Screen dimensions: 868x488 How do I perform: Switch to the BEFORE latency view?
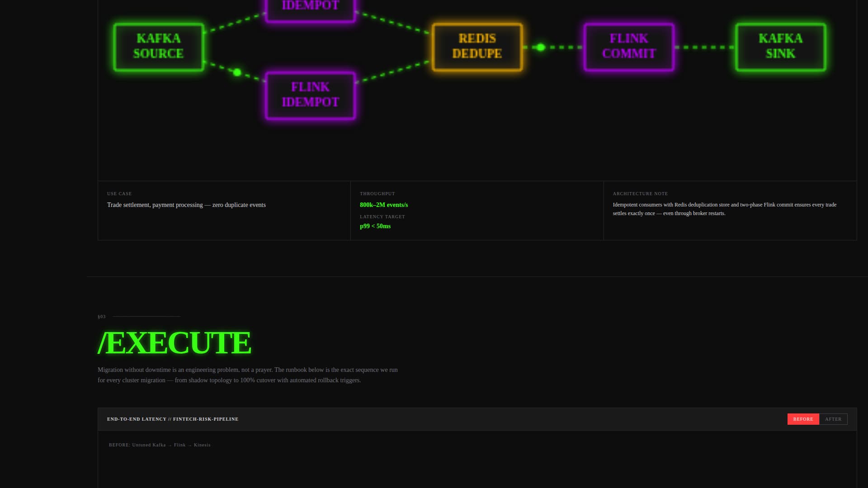click(x=803, y=419)
